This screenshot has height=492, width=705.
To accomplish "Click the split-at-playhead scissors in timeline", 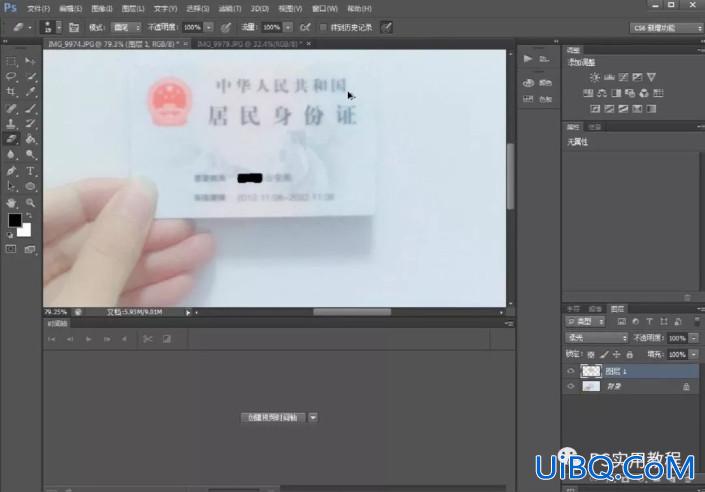I will 147,339.
